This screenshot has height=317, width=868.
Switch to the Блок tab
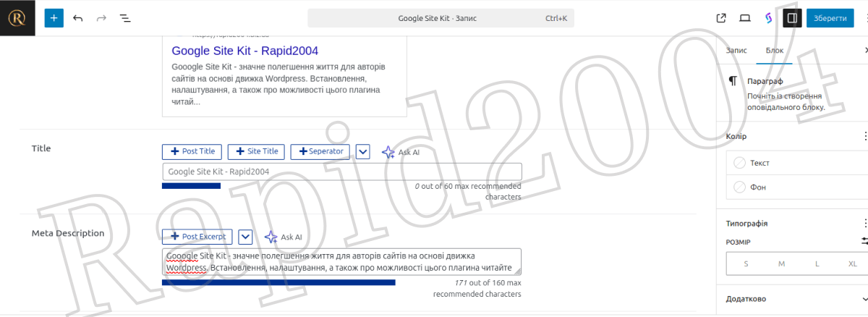point(774,51)
